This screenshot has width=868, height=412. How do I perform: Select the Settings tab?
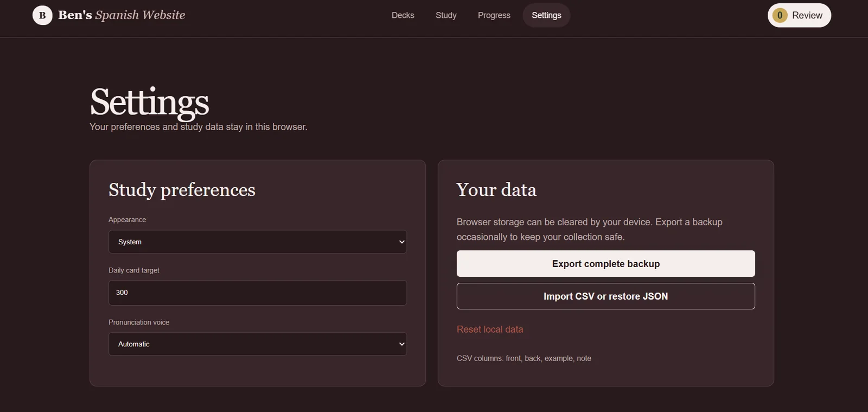tap(546, 15)
